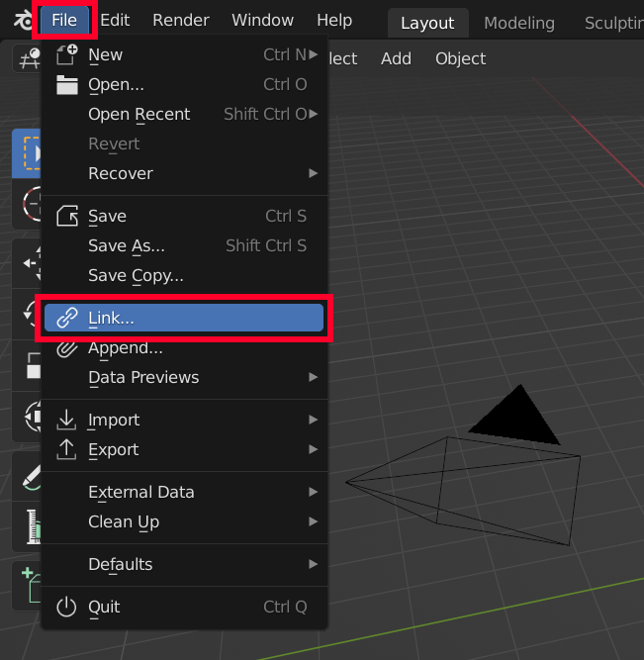644x660 pixels.
Task: Click the Blender logo icon
Action: tap(18, 21)
